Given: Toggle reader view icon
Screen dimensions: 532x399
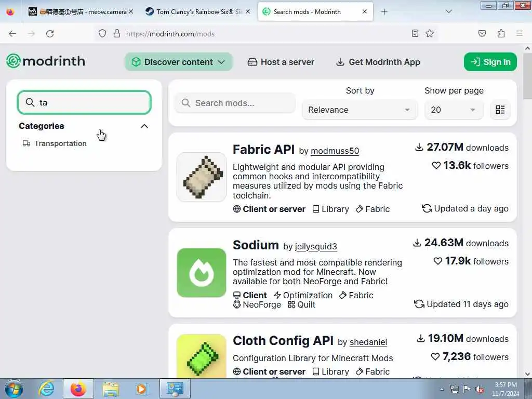Looking at the screenshot, I should pos(415,33).
